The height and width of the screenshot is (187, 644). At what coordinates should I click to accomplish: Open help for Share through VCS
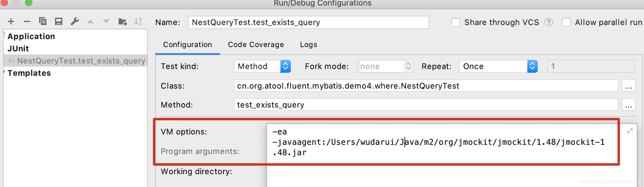coord(549,22)
